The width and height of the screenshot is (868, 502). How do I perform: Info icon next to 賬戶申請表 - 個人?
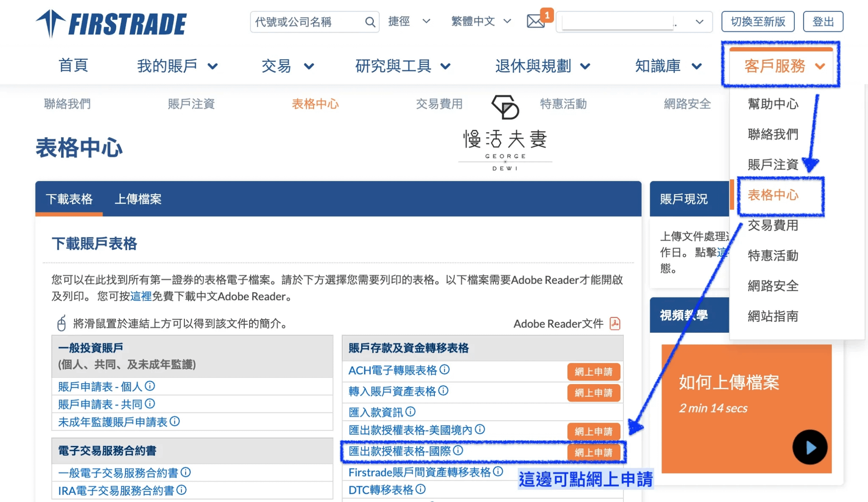150,386
